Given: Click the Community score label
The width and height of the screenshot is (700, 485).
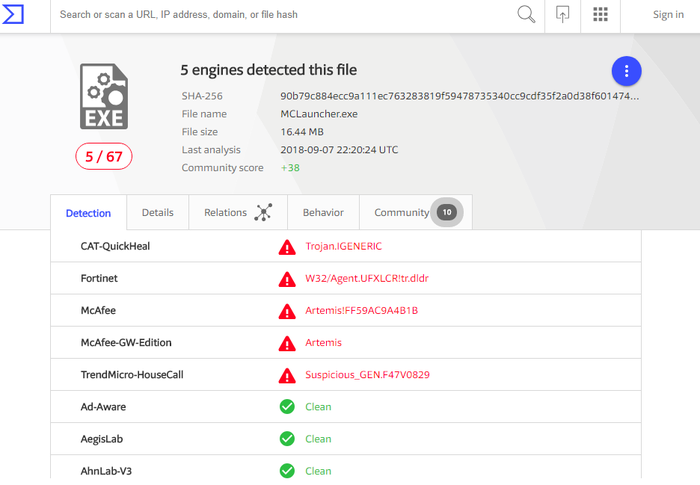Looking at the screenshot, I should click(x=222, y=168).
